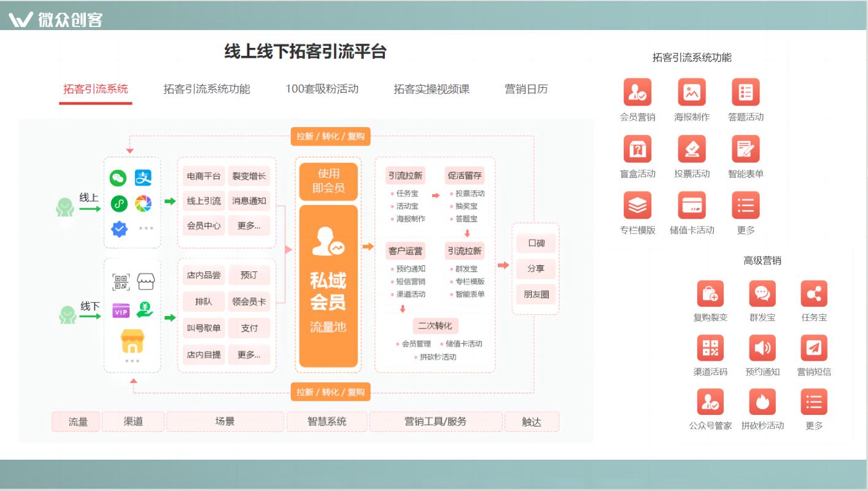Click the 更多 icon under 拓客引流系统功能
Screen dimensions: 868x491
pyautogui.click(x=746, y=205)
